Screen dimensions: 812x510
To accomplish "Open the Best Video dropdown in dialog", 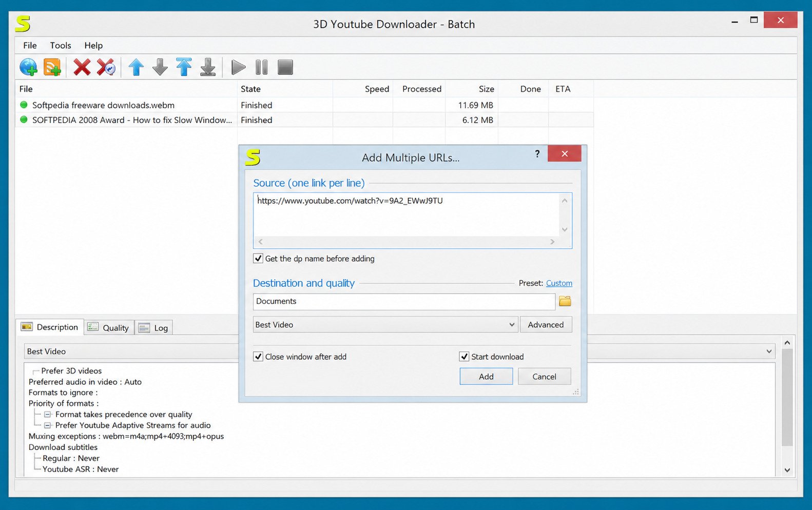I will tap(385, 325).
